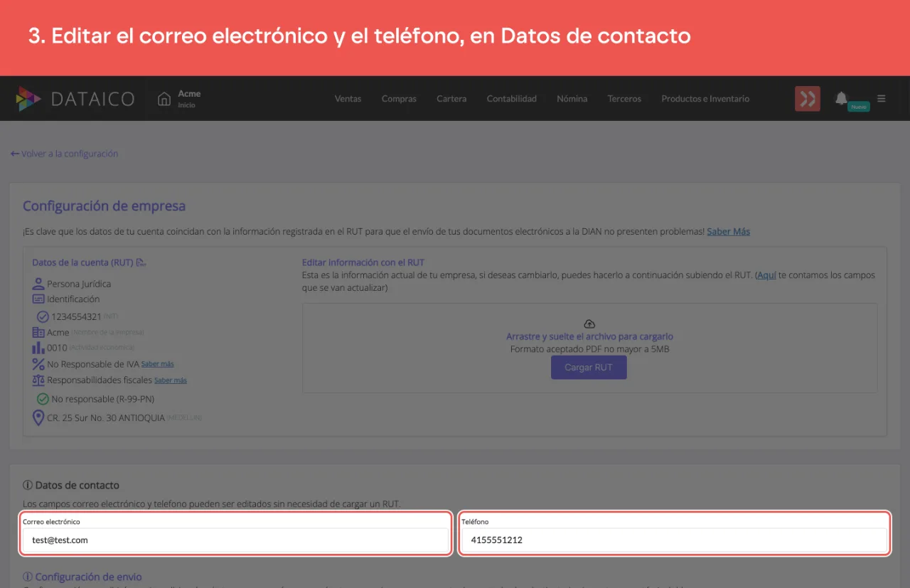Open the Compras menu
910x588 pixels.
point(399,99)
